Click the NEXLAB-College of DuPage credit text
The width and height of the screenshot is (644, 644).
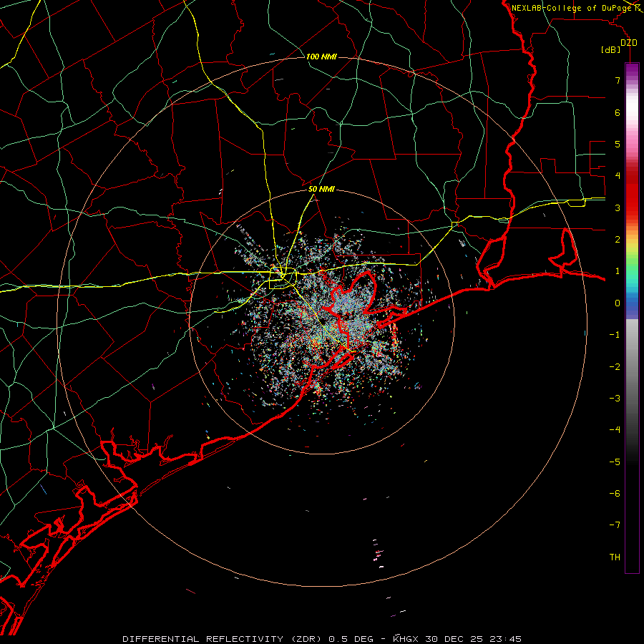[571, 8]
